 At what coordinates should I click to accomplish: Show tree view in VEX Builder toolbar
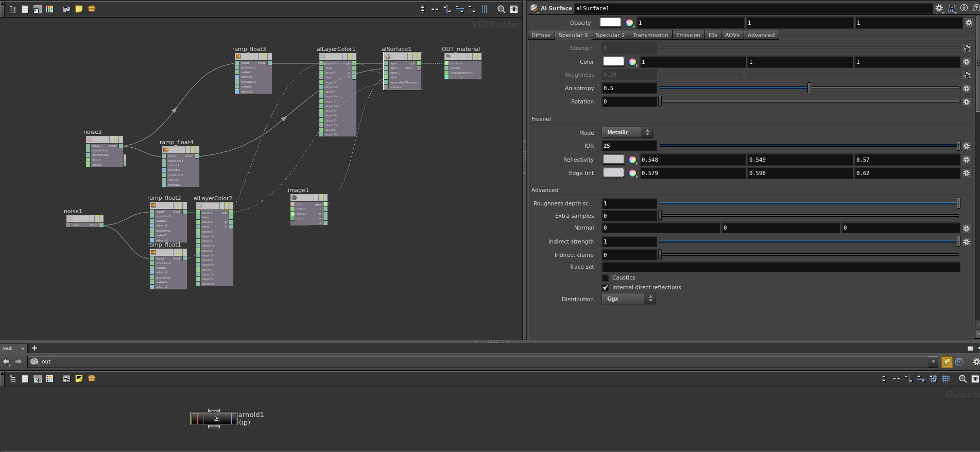[13, 9]
